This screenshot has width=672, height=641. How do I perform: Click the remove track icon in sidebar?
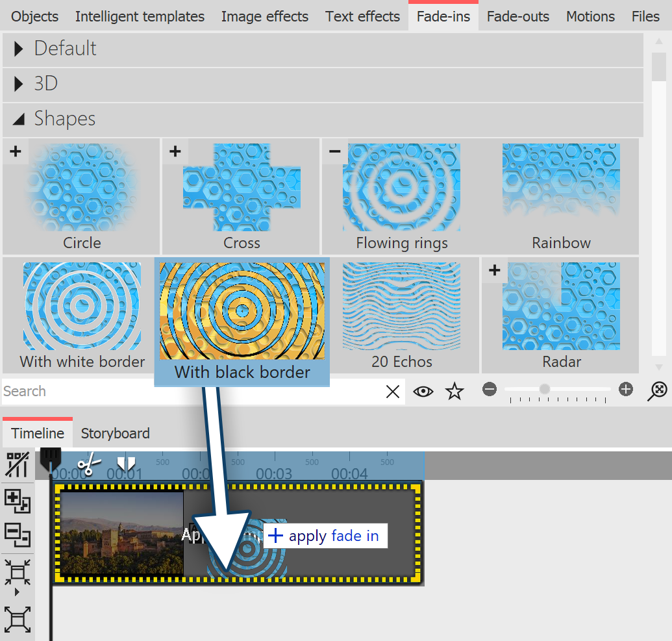pos(17,534)
